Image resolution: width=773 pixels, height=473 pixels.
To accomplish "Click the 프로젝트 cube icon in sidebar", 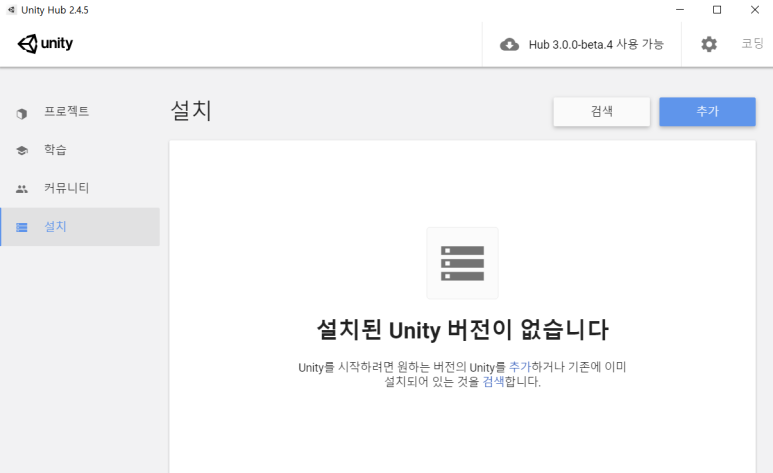I will (22, 114).
